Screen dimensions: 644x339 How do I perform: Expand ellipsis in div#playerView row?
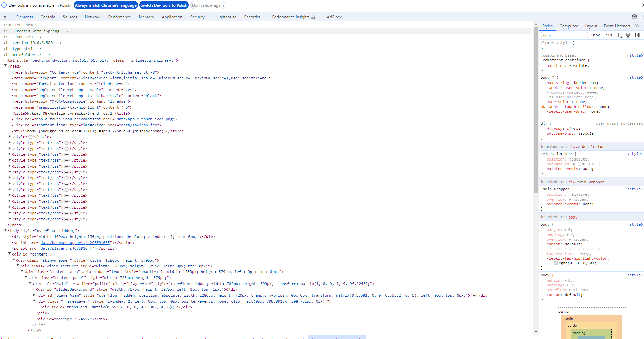click(473, 296)
